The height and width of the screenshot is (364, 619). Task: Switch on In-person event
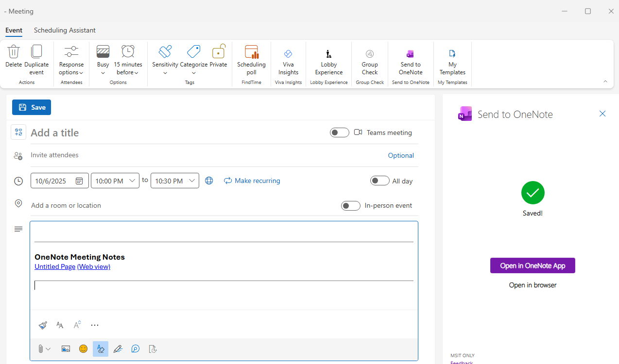pyautogui.click(x=350, y=205)
